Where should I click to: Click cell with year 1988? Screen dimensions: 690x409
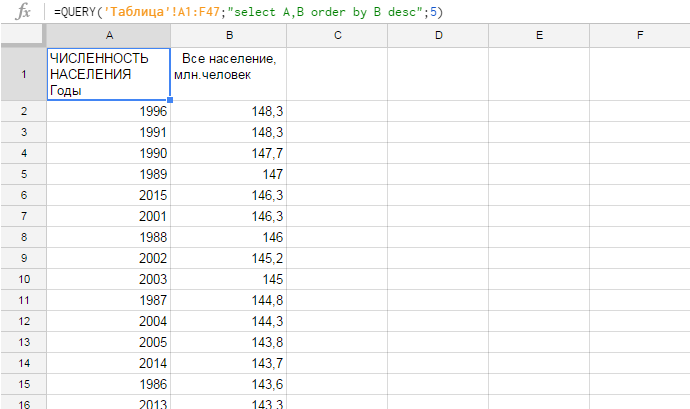pyautogui.click(x=109, y=237)
